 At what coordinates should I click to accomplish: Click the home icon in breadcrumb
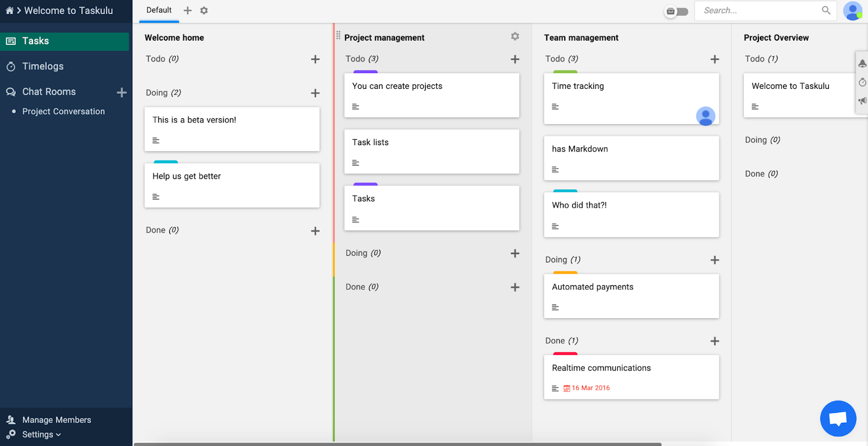click(x=9, y=10)
